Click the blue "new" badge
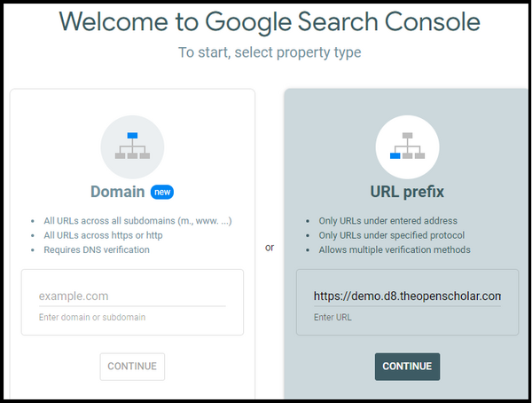 click(161, 192)
